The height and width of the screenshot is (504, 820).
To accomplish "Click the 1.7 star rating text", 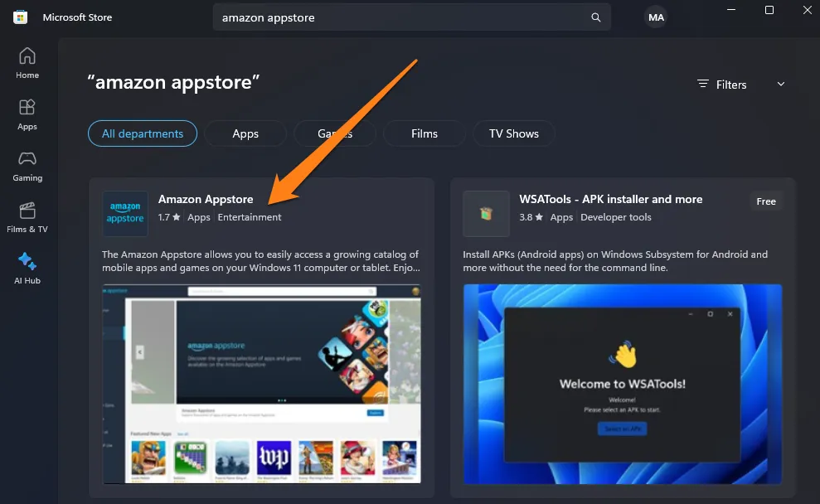I will [x=169, y=217].
